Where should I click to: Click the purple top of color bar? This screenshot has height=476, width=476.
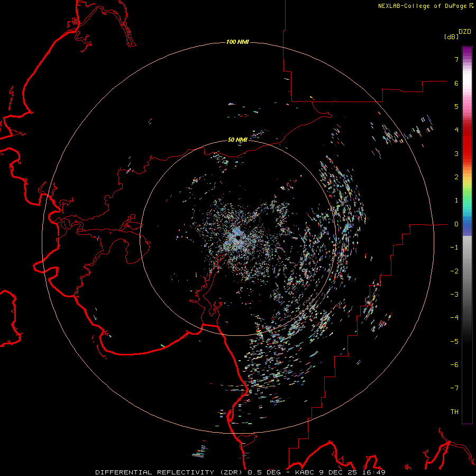[467, 51]
